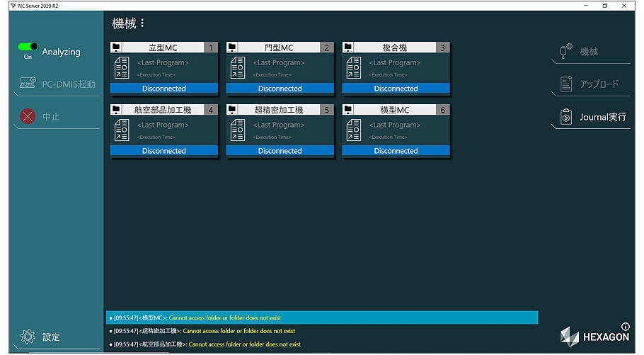Viewport: 644px width, 355px height.
Task: Click folder icon on 超精密加工機 card
Action: click(x=232, y=110)
